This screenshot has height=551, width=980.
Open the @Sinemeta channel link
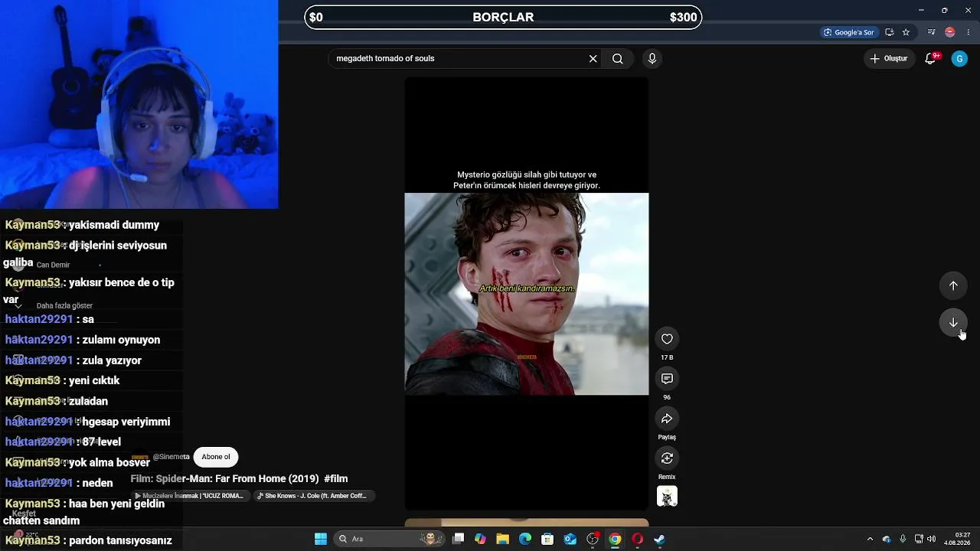[171, 457]
